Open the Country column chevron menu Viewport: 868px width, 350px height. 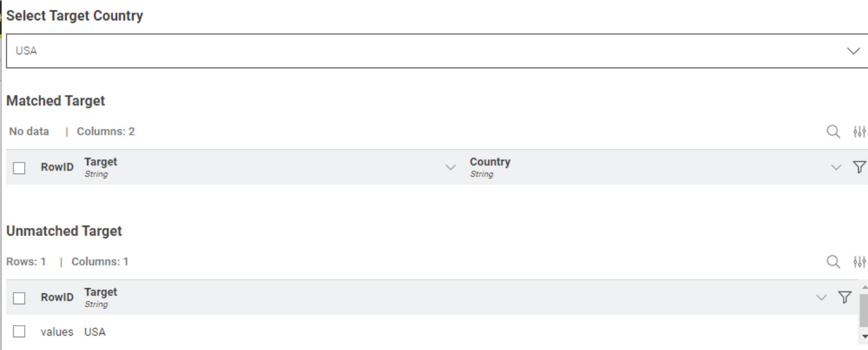pyautogui.click(x=836, y=168)
